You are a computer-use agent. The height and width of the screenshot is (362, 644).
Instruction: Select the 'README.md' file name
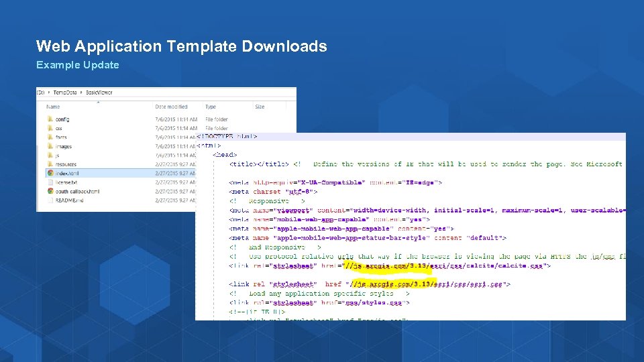pyautogui.click(x=69, y=200)
